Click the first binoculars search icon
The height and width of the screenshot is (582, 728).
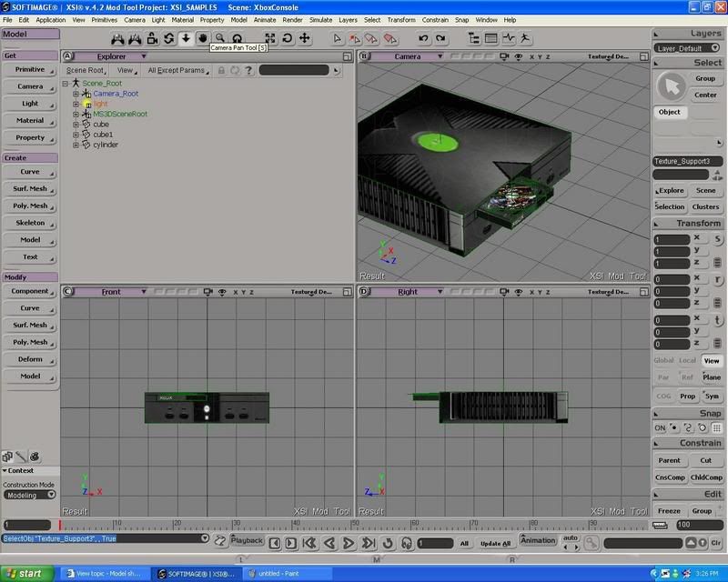118,38
